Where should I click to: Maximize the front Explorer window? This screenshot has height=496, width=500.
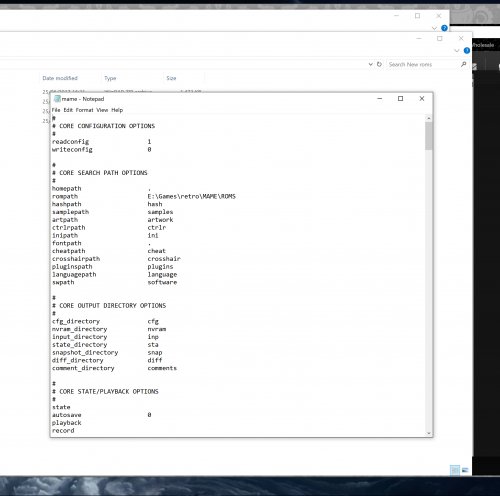coord(440,38)
